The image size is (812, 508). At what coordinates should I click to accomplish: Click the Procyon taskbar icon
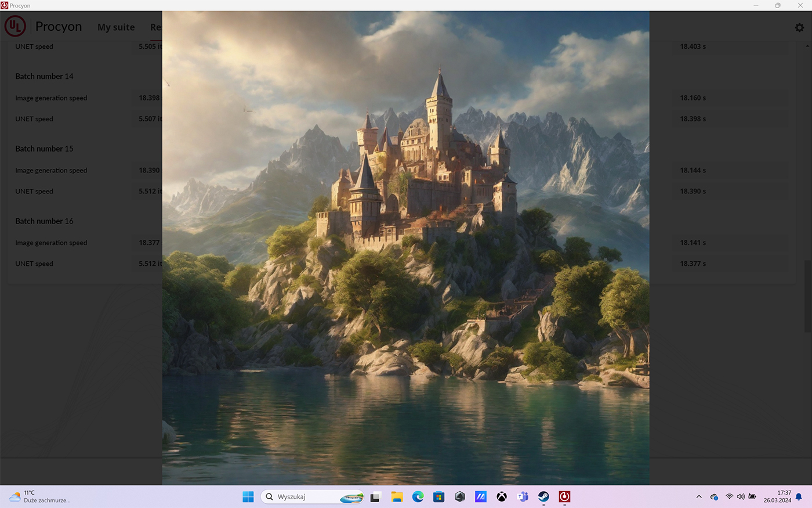click(x=564, y=497)
